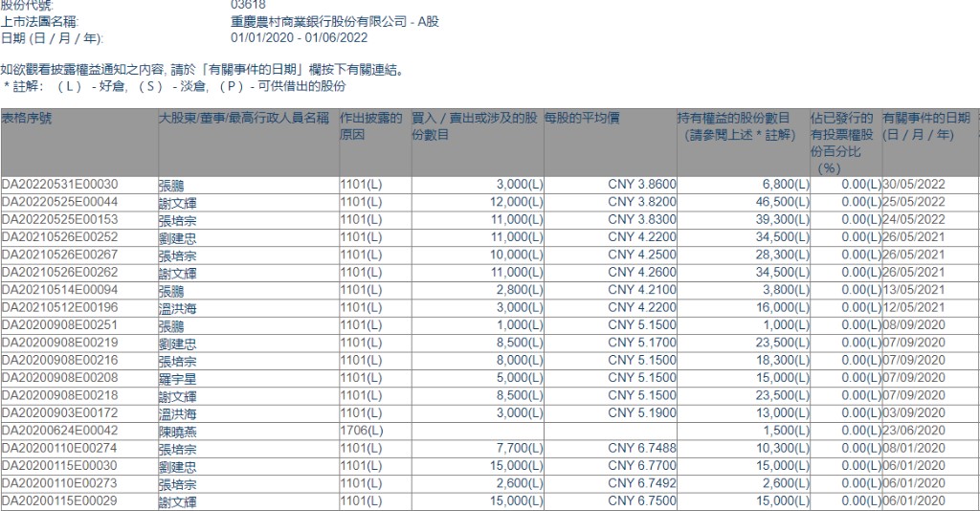Click name 張鵬 in row DA20210514E00094
This screenshot has height=511, width=980.
point(171,291)
